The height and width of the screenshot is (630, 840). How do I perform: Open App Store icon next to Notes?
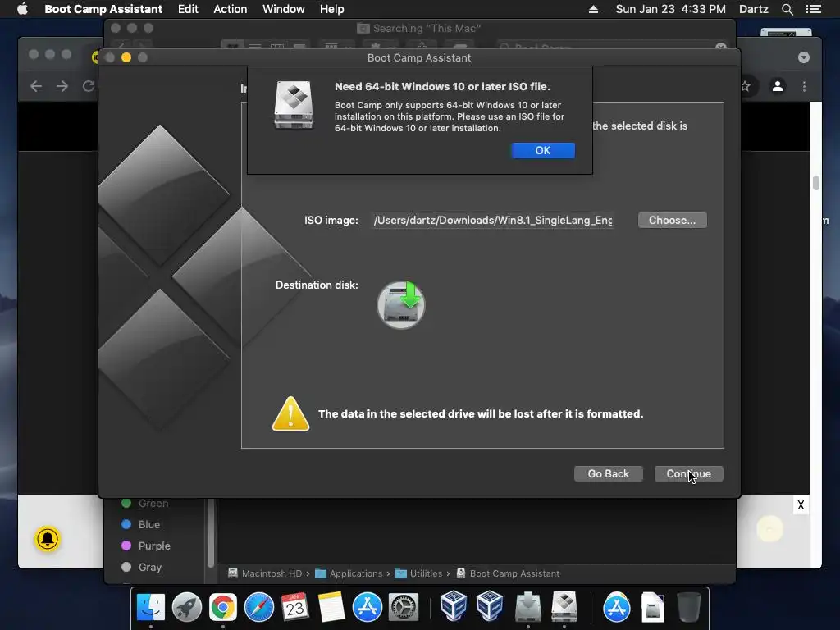coord(367,607)
